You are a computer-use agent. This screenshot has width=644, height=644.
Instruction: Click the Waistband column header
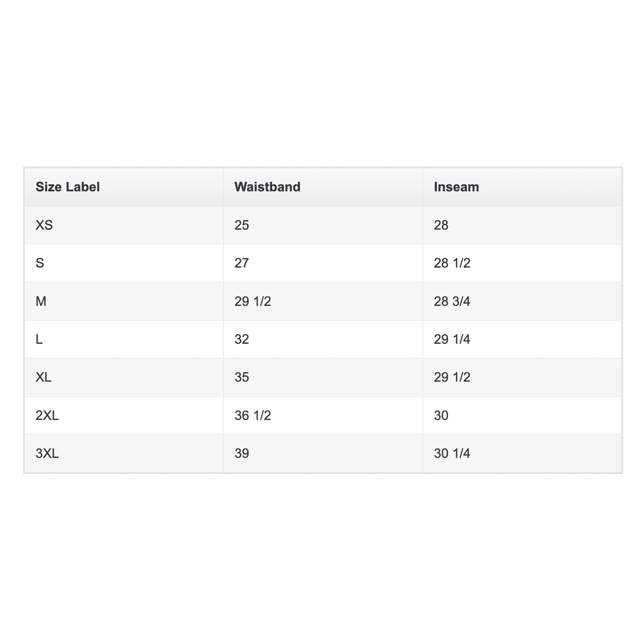pyautogui.click(x=267, y=187)
